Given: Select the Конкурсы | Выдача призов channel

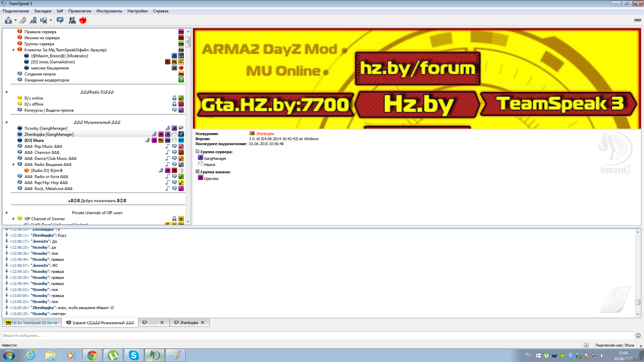Looking at the screenshot, I should point(49,110).
